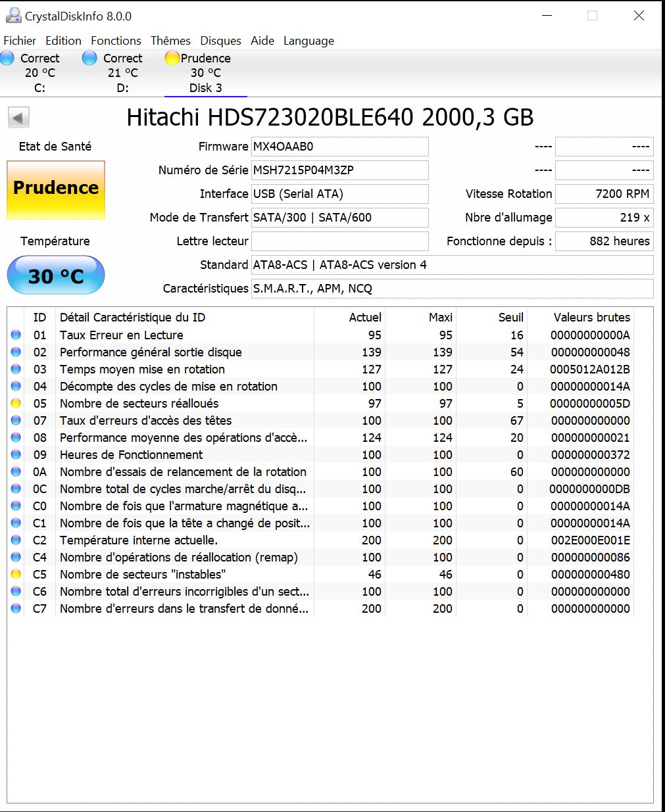Click yellow warning dot for ID 05 row
Image resolution: width=665 pixels, height=812 pixels.
click(16, 403)
